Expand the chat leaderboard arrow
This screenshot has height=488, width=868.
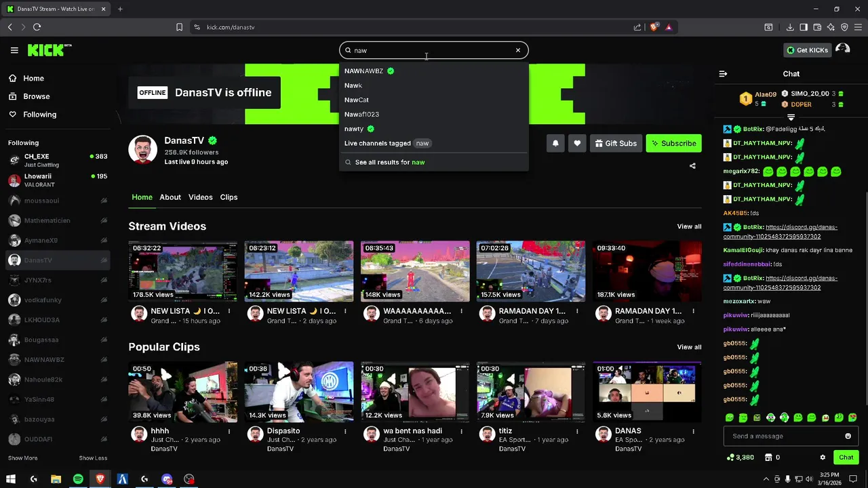pyautogui.click(x=791, y=118)
